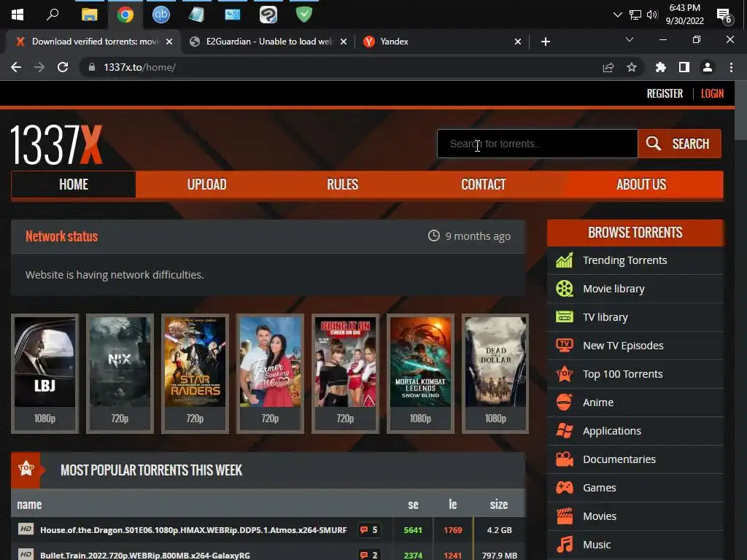Open the Contact menu item
The width and height of the screenshot is (747, 560).
pos(483,184)
